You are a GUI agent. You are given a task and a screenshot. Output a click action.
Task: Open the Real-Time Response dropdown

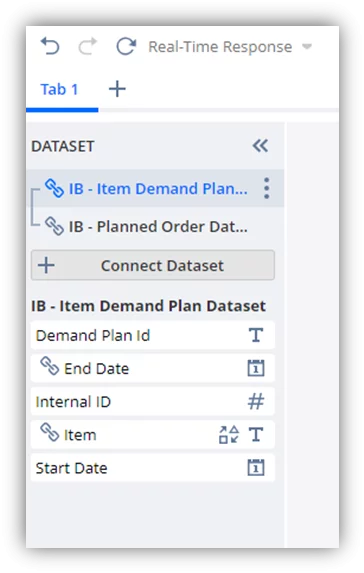230,47
